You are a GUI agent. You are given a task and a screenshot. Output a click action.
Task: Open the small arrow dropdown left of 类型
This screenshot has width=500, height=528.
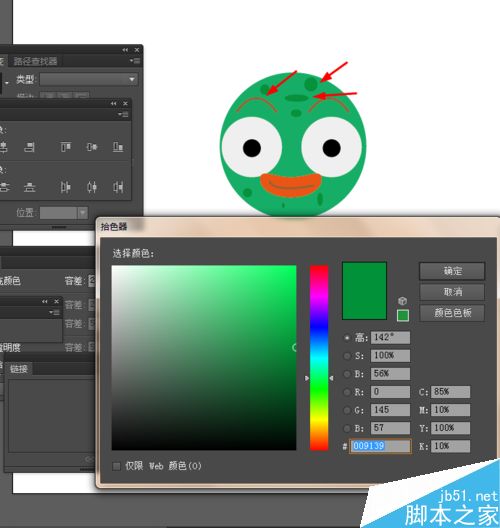(7, 82)
